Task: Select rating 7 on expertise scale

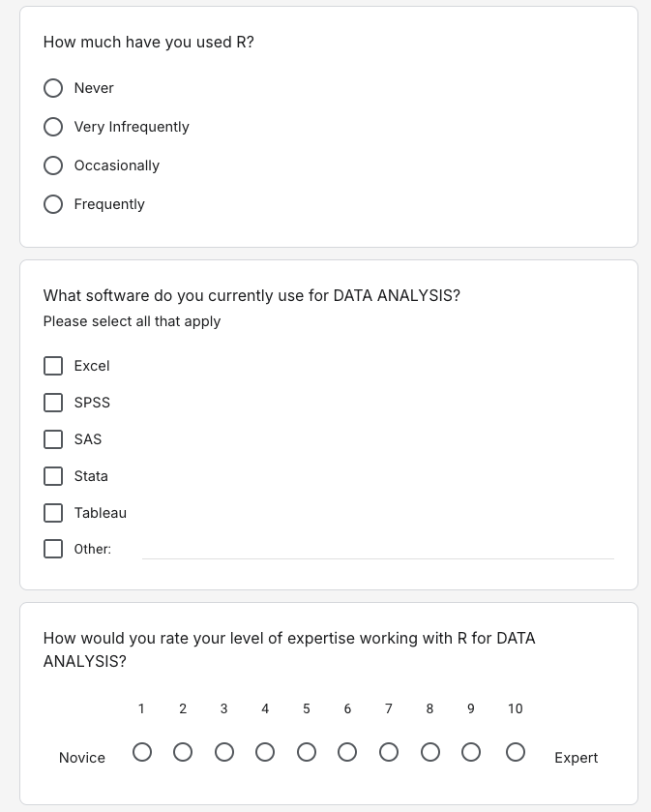Action: point(389,752)
